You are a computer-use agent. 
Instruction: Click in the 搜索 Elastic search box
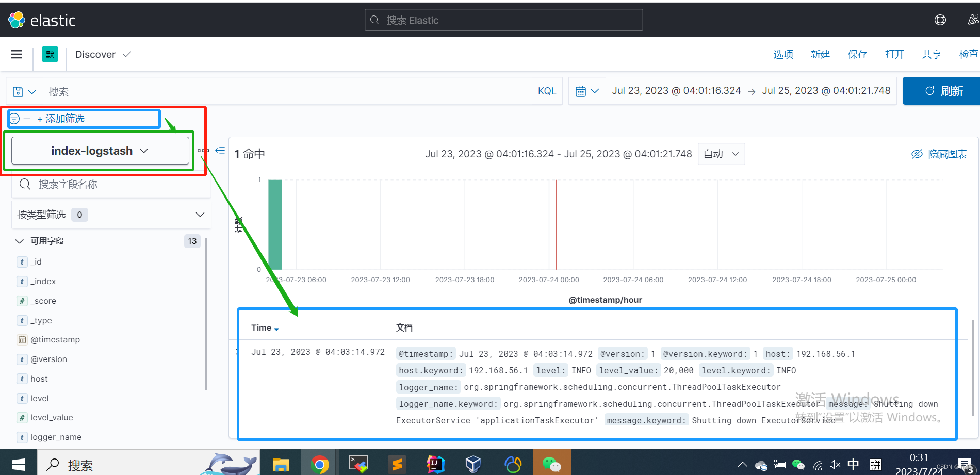click(503, 20)
